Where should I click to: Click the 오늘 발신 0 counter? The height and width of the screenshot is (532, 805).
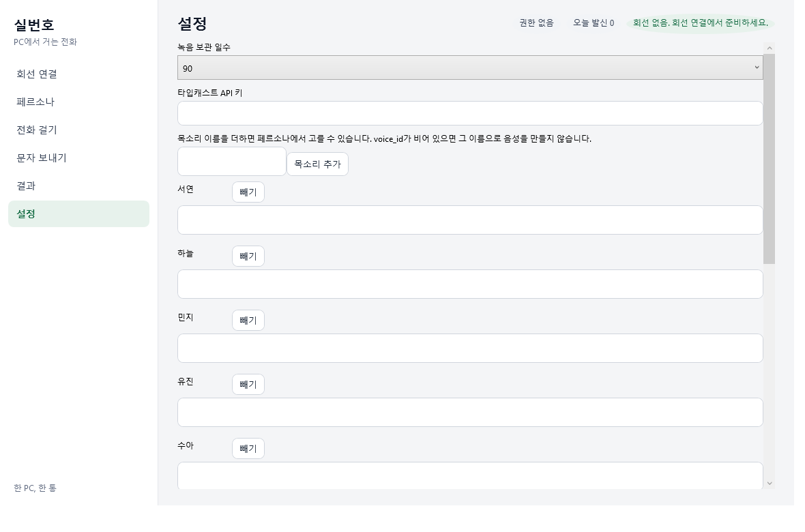[594, 23]
